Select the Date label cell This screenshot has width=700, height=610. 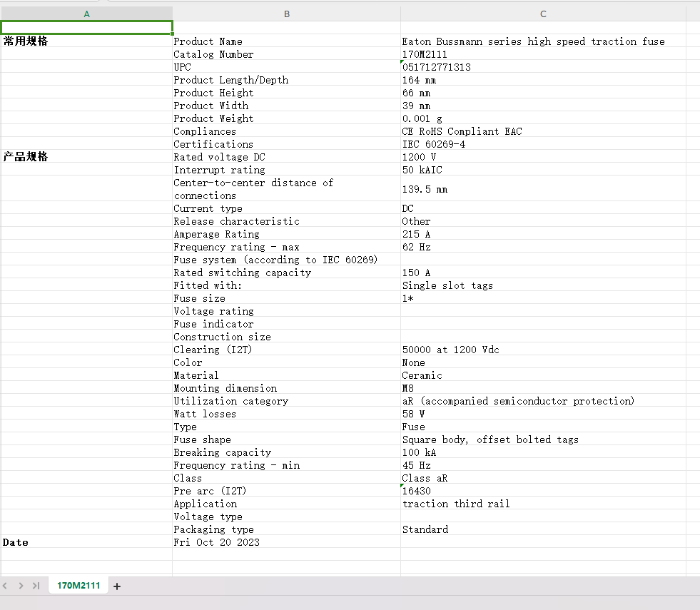86,542
